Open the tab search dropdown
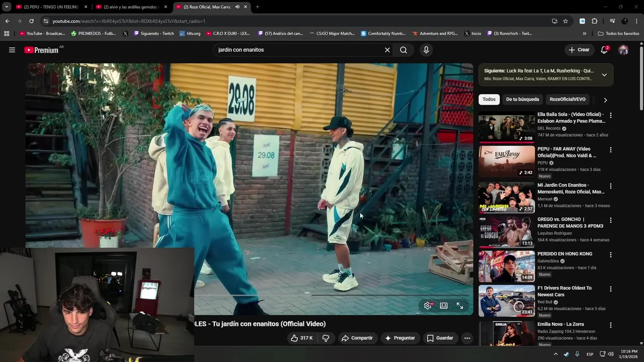 [7, 7]
